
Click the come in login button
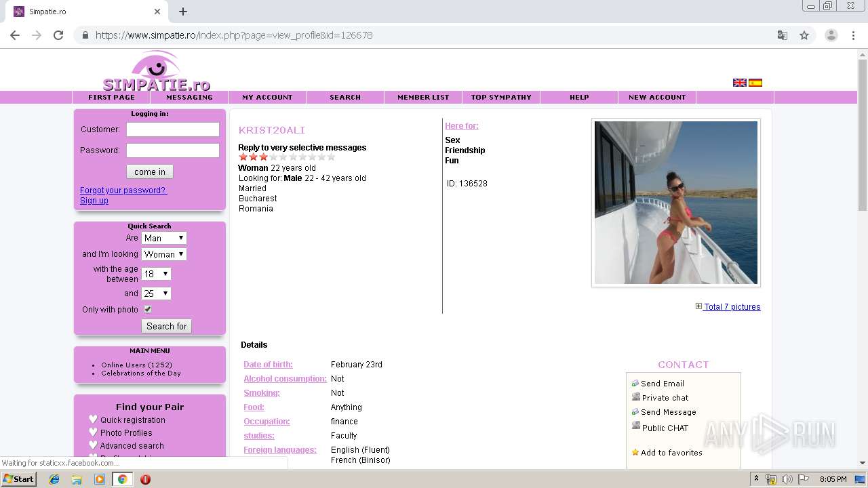coord(150,171)
